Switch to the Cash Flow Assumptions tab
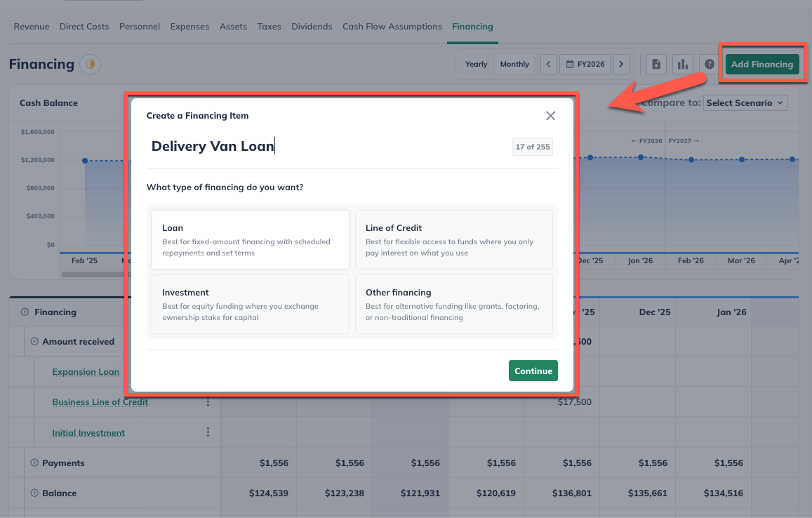Screen dimensions: 812x518 click(x=392, y=26)
